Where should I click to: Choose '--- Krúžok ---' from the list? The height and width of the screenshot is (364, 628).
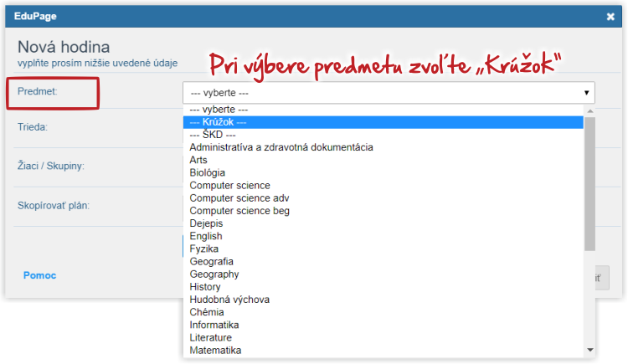click(383, 122)
